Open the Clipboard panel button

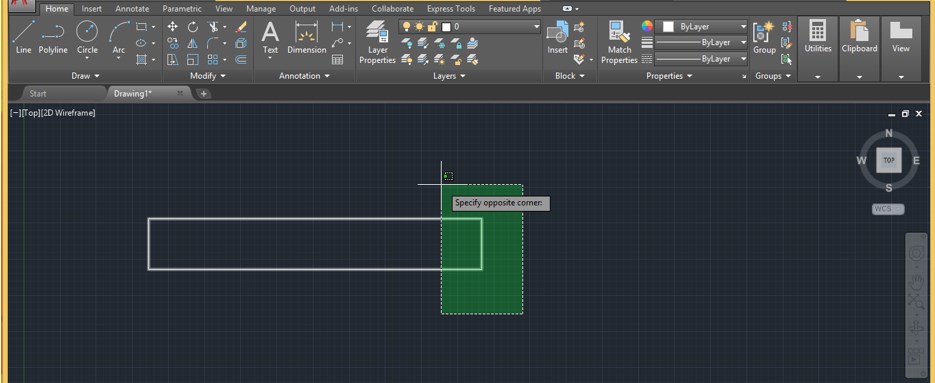click(x=859, y=49)
